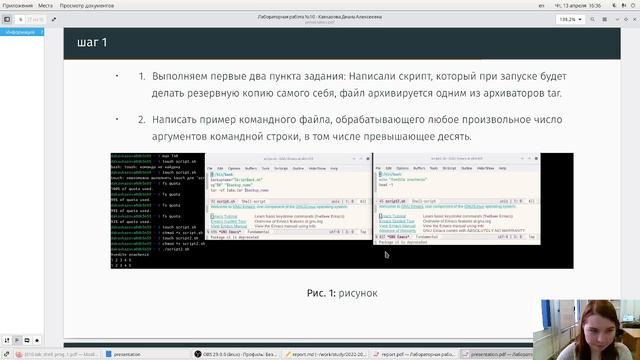Click third icon in sidebar bottom bar
This screenshot has height=360, width=640.
(x=27, y=340)
